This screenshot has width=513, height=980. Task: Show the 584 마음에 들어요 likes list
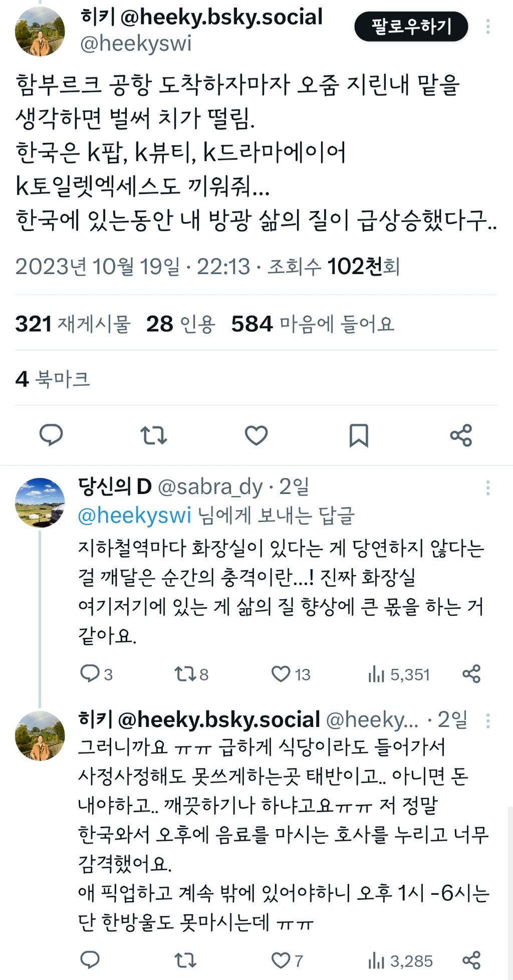click(x=313, y=324)
